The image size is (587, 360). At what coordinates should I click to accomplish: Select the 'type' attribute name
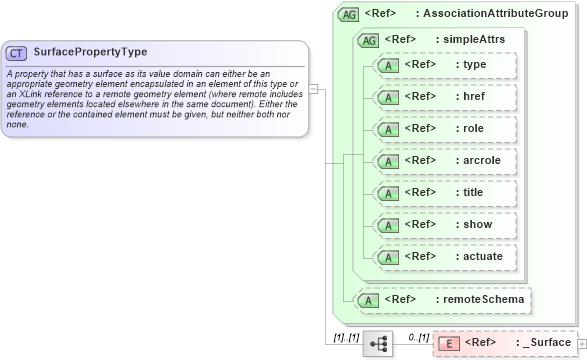[475, 65]
